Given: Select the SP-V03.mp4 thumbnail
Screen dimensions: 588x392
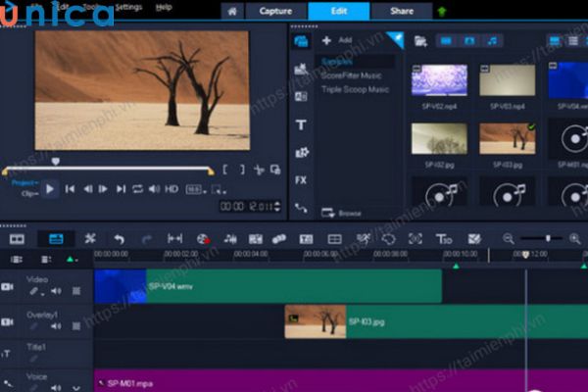Looking at the screenshot, I should pos(508,80).
